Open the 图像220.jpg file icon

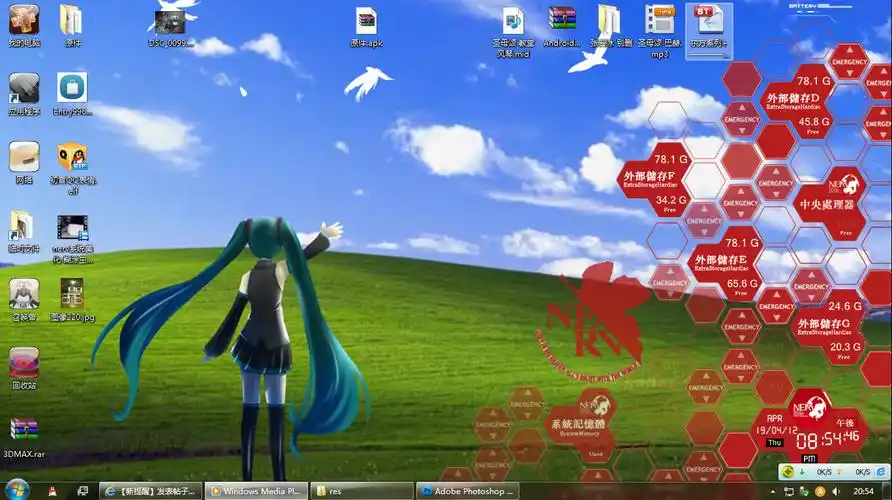(72, 293)
